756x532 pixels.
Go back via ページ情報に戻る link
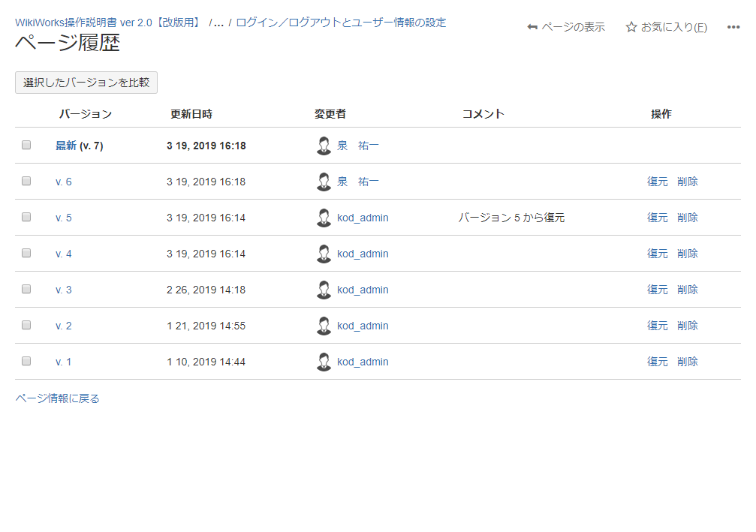[x=57, y=398]
